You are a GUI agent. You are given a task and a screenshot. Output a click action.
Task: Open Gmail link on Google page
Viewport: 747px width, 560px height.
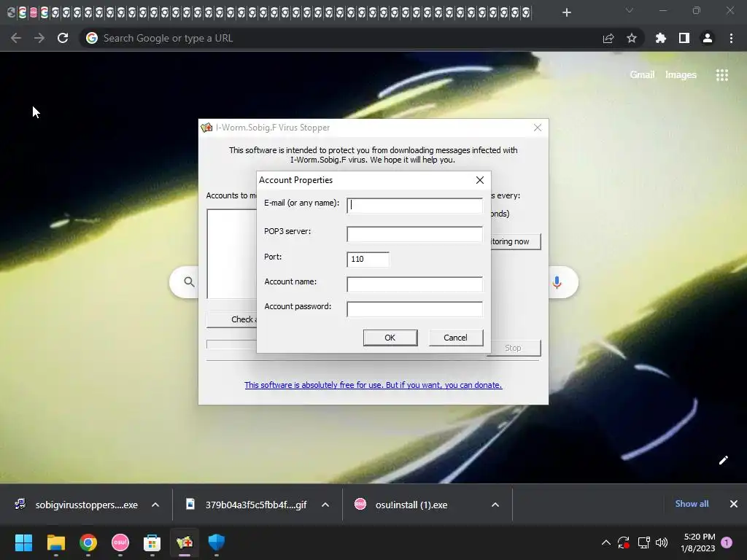point(642,75)
